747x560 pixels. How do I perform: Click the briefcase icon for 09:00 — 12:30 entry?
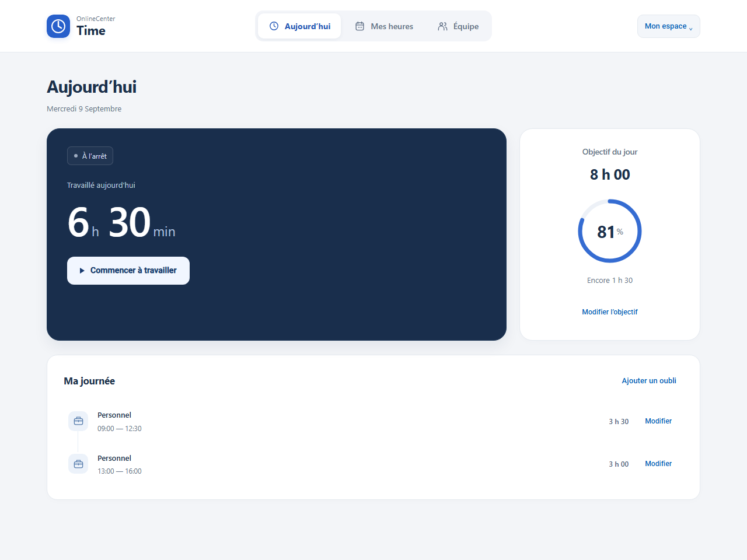(x=78, y=421)
